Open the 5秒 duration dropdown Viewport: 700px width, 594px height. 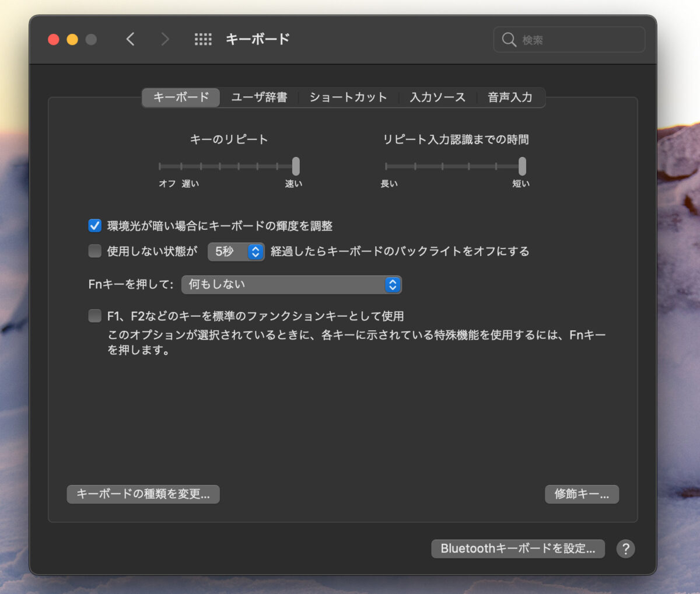tap(236, 251)
